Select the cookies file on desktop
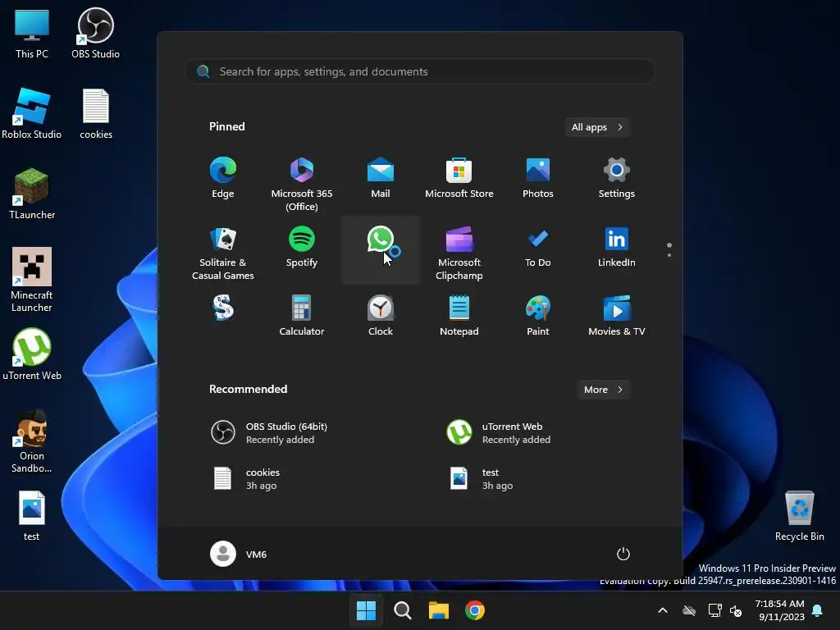This screenshot has width=840, height=630. click(96, 113)
